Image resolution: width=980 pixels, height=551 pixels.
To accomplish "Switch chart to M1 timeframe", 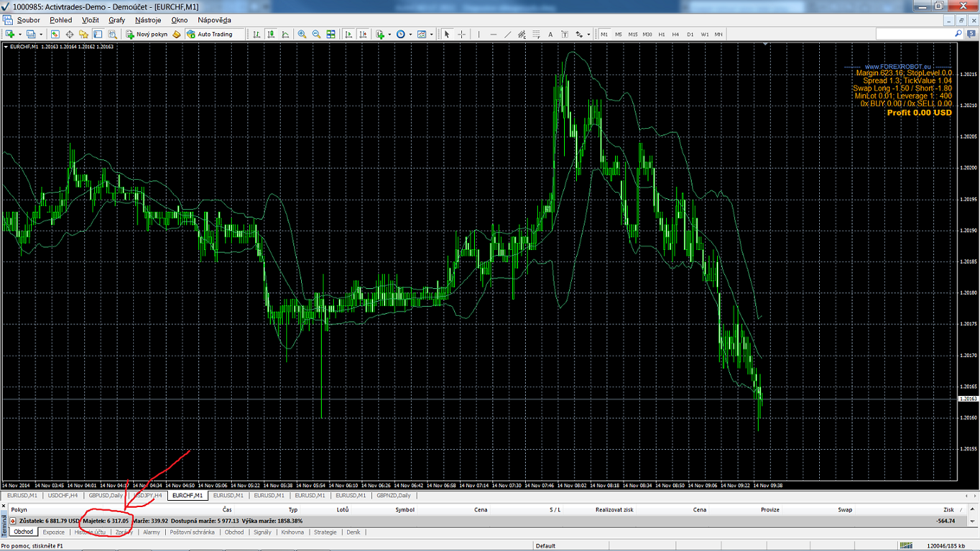I will tap(604, 34).
